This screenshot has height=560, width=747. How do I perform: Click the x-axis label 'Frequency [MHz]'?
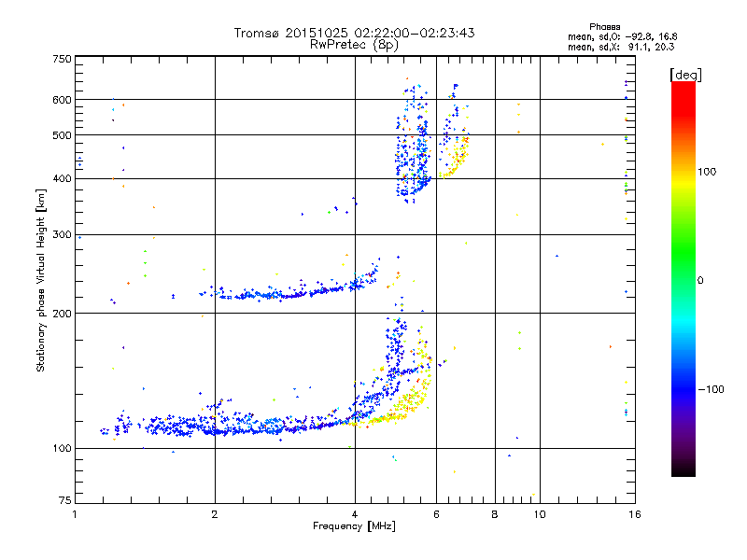[x=354, y=526]
